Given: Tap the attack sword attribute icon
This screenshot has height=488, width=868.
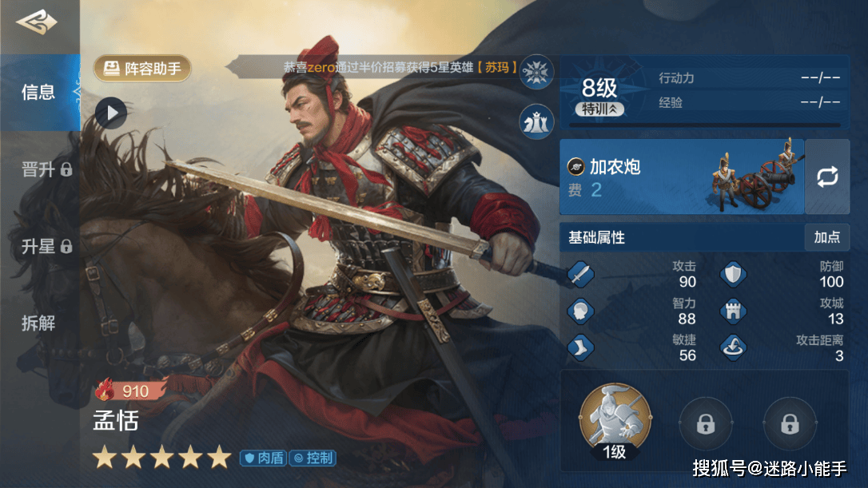Looking at the screenshot, I should [581, 274].
